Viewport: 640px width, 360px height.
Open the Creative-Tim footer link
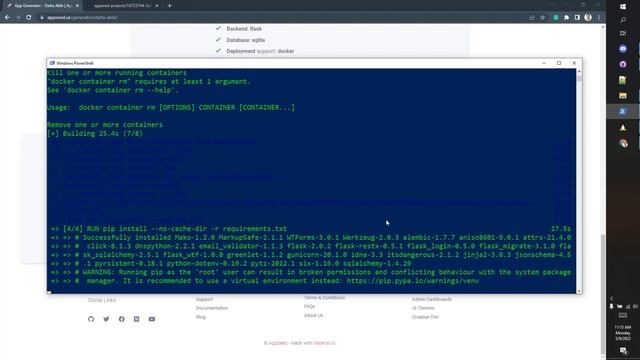pyautogui.click(x=425, y=317)
